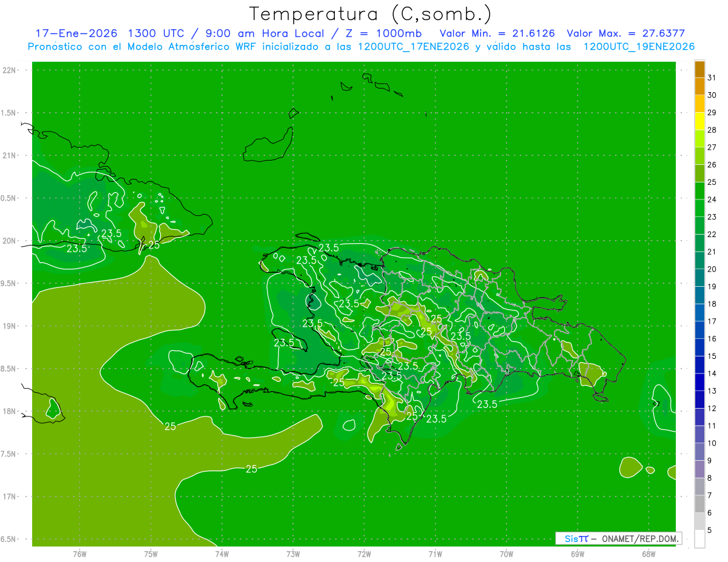Image resolution: width=728 pixels, height=562 pixels.
Task: Click the '71W' longitude label
Action: (435, 554)
